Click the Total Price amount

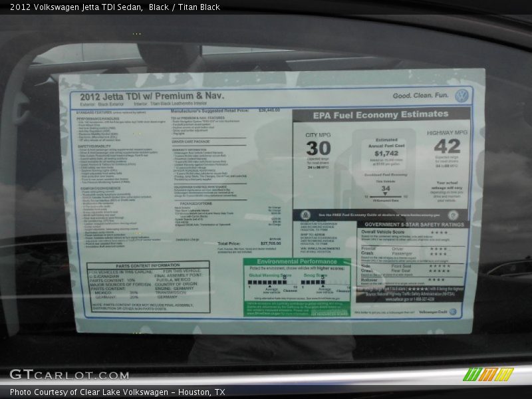click(x=270, y=244)
